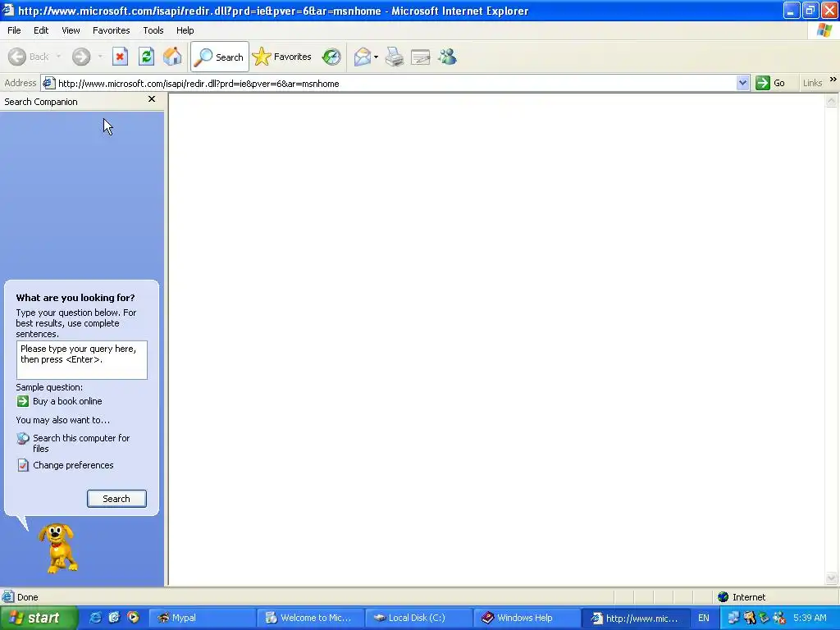Image resolution: width=840 pixels, height=630 pixels.
Task: Select Search this computer for files
Action: click(x=81, y=443)
